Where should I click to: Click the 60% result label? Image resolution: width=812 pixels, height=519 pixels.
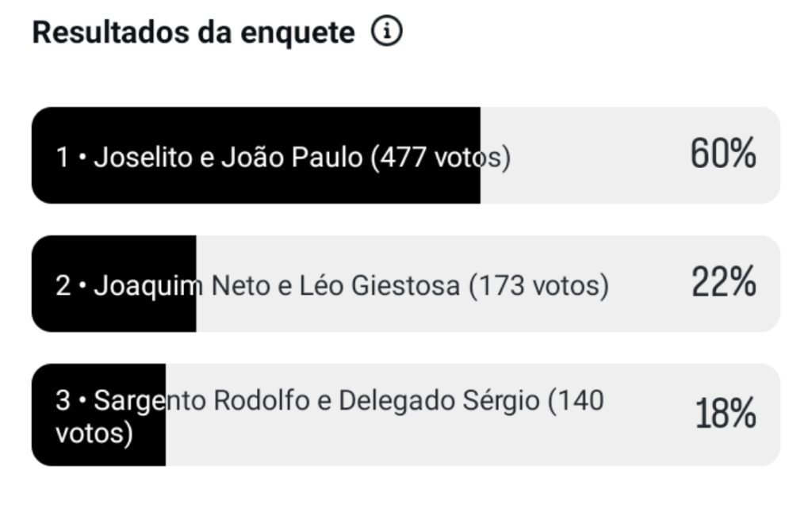point(723,154)
